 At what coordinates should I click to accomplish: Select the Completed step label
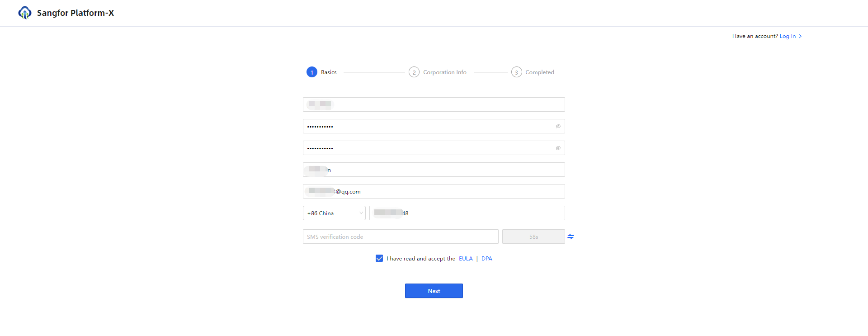click(540, 72)
